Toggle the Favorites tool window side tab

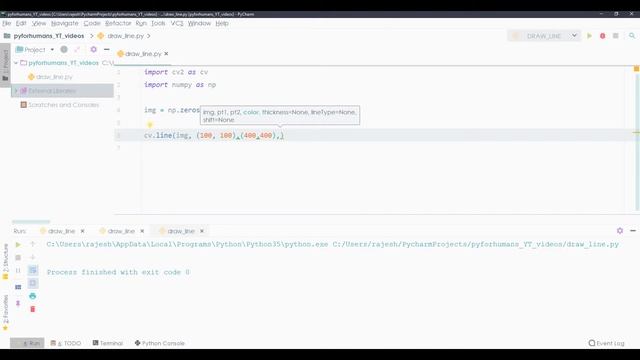click(5, 312)
